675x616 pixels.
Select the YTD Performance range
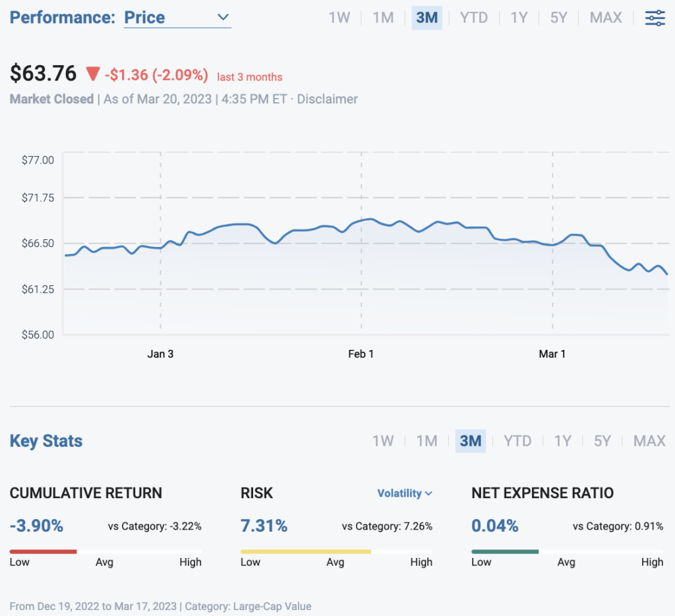(x=473, y=18)
